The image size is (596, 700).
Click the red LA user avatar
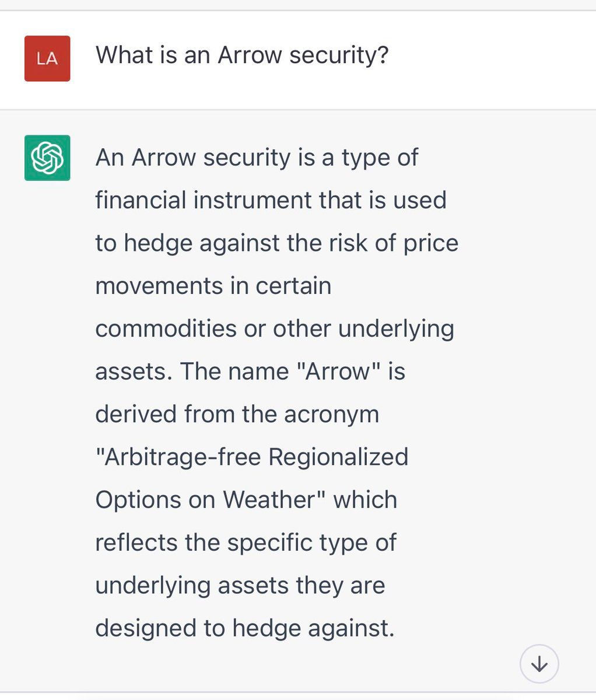(47, 58)
